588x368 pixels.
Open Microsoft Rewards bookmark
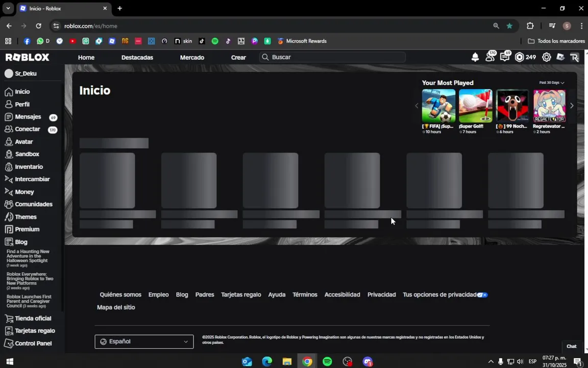[302, 41]
